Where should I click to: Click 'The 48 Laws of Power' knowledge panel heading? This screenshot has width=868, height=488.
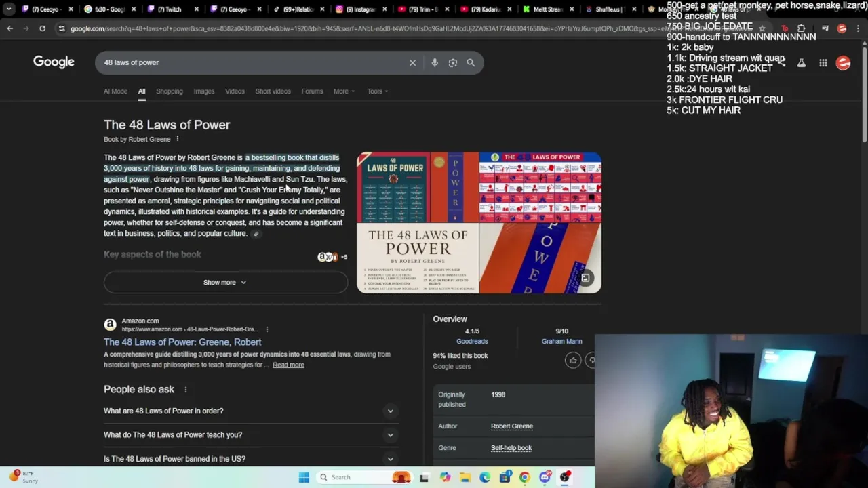pyautogui.click(x=167, y=125)
